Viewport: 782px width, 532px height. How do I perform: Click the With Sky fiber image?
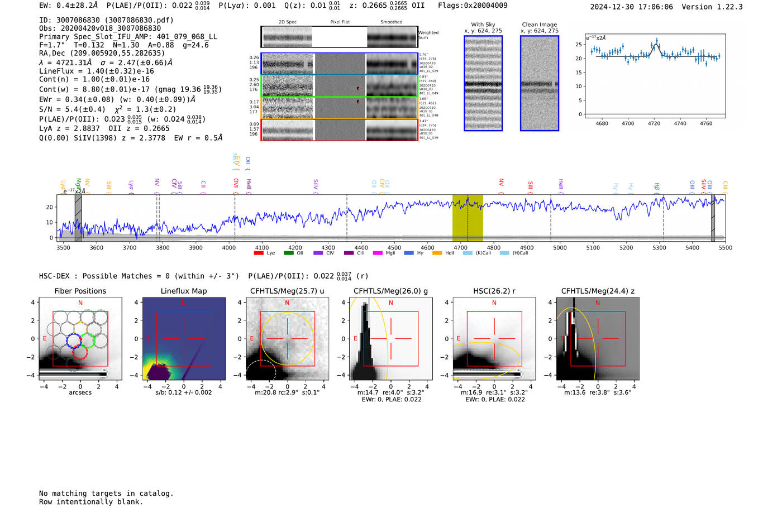coord(483,83)
